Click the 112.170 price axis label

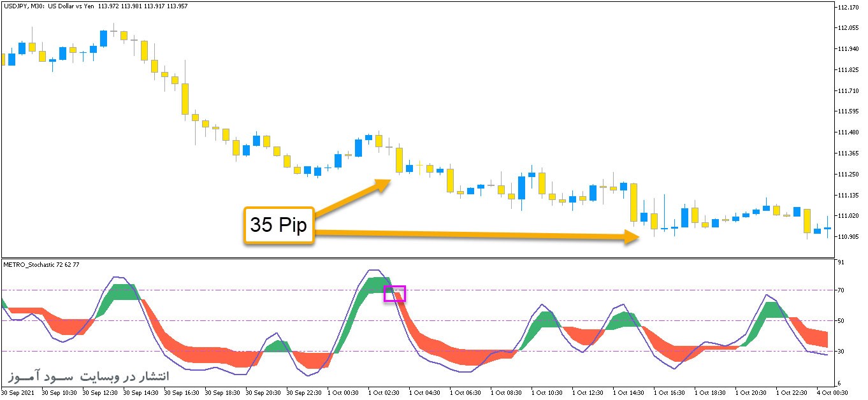(x=848, y=8)
